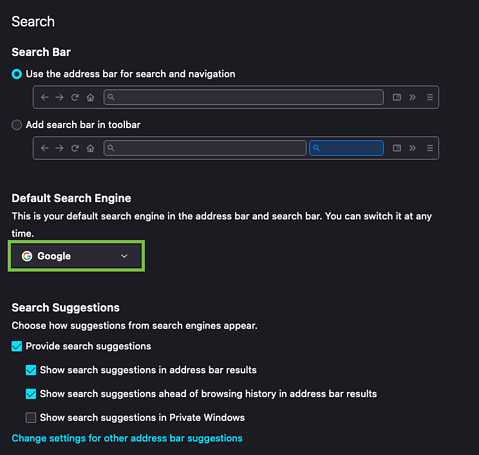The image size is (479, 455).
Task: Open 'Change settings for other address bar suggestions' link
Action: coord(127,438)
